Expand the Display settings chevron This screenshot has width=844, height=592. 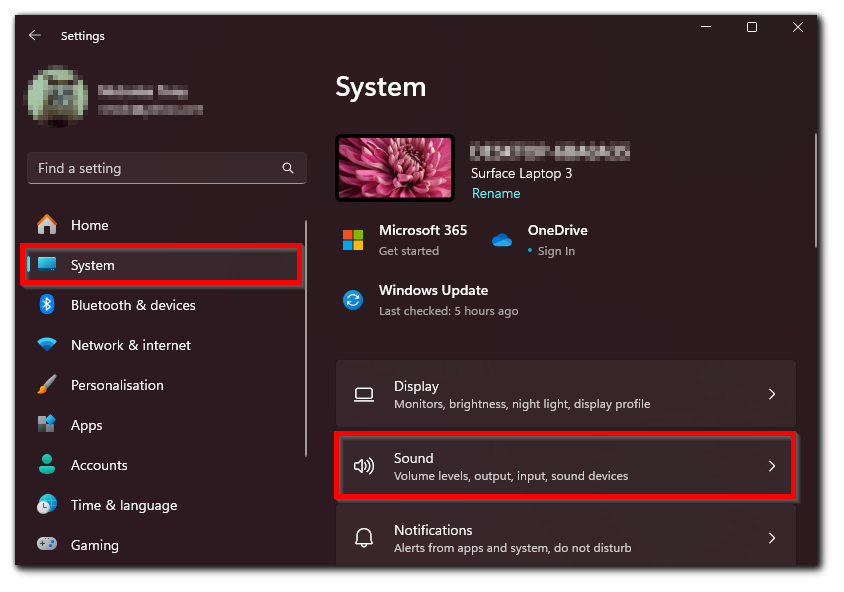coord(771,394)
